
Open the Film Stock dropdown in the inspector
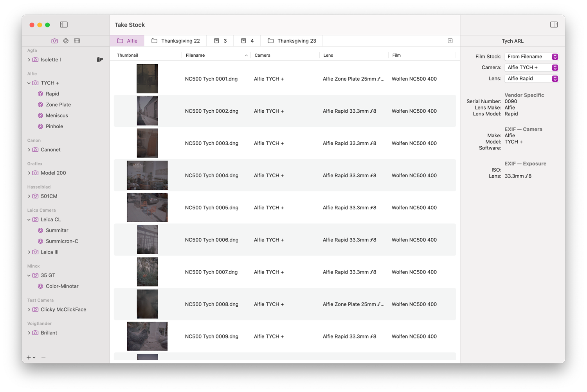click(x=531, y=56)
